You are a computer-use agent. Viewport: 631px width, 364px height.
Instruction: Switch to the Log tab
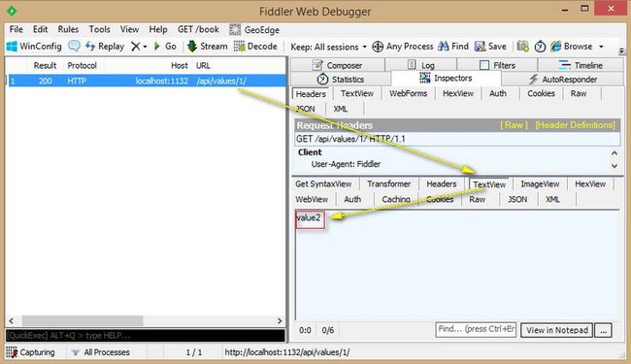(421, 65)
